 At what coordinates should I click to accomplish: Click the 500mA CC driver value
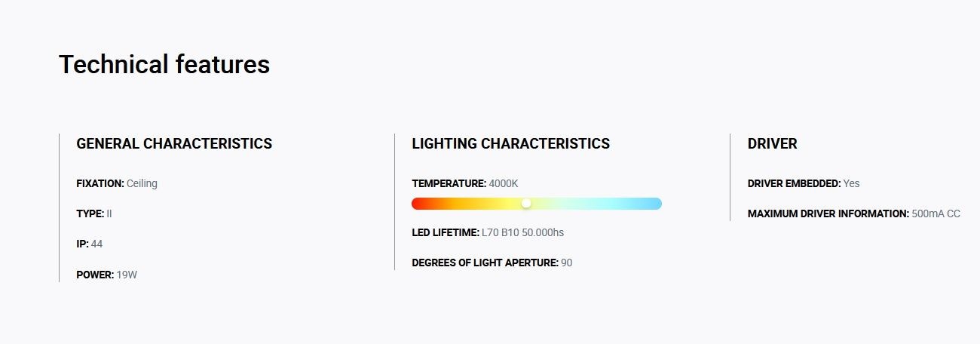tap(936, 213)
